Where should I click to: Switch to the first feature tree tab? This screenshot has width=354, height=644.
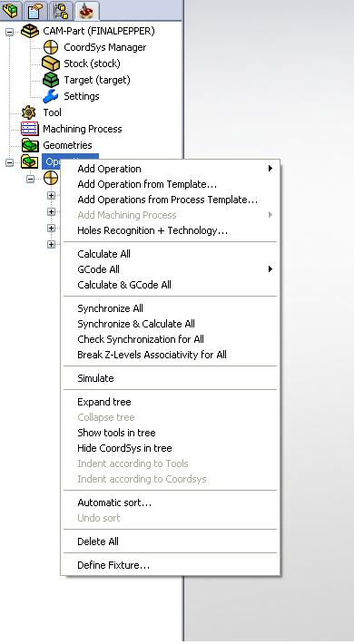11,10
